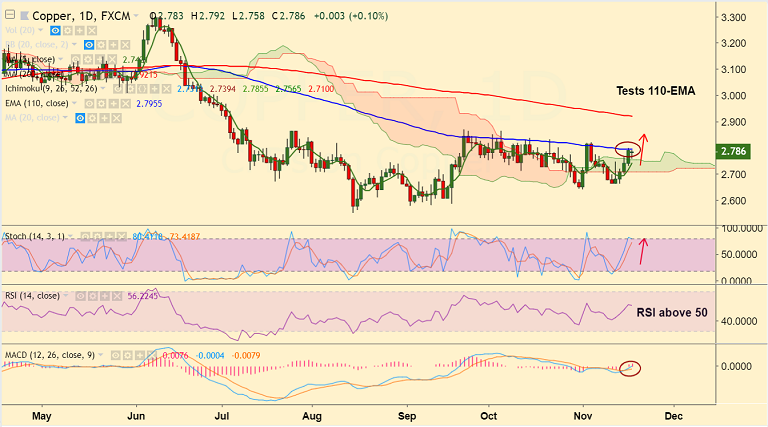The width and height of the screenshot is (768, 427).
Task: Open dropdown arrow for MACD (12, 26, close, 9)
Action: (x=100, y=355)
